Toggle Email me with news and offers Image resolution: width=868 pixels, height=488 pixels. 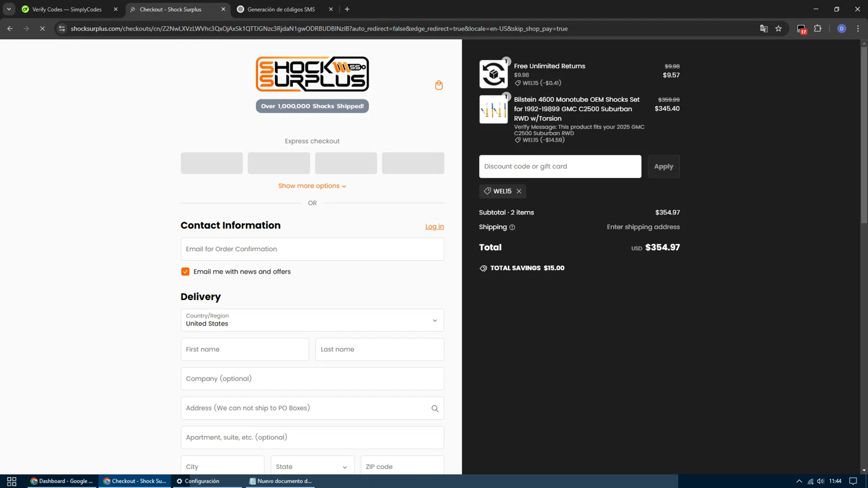click(185, 272)
